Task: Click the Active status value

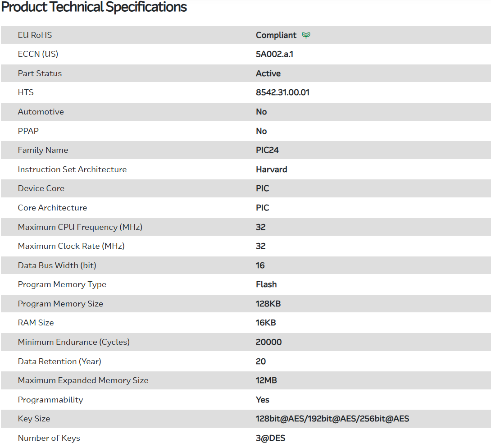Action: pos(268,73)
